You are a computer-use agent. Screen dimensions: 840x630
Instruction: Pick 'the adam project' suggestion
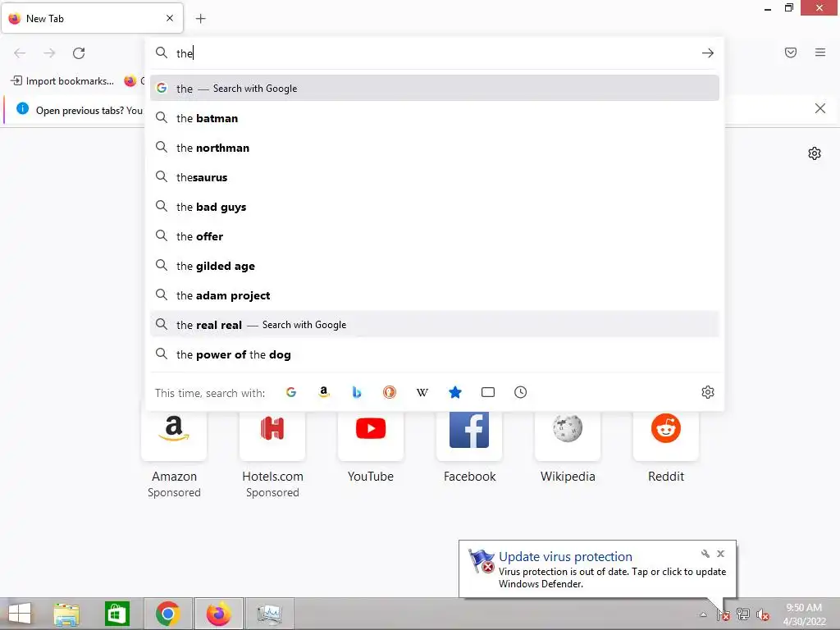[435, 294]
